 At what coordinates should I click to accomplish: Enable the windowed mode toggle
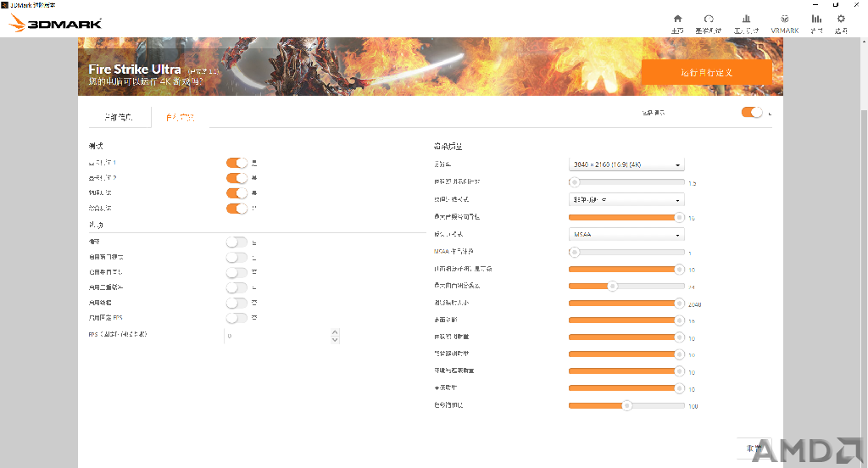[x=237, y=258]
